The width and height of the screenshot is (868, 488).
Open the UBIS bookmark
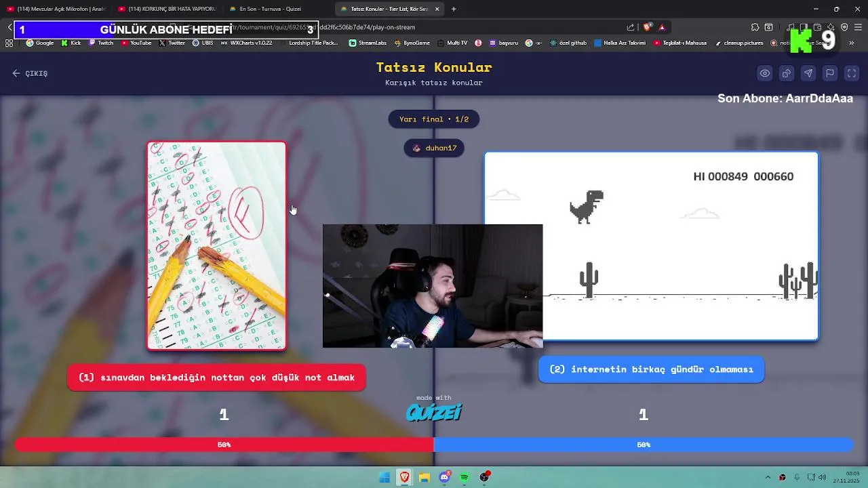[x=203, y=43]
